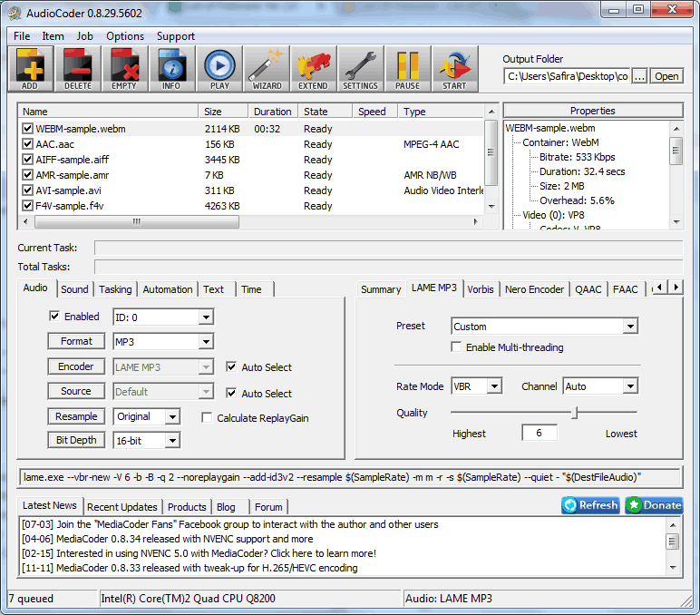The width and height of the screenshot is (700, 615).
Task: Open the EXTEND puzzle icon
Action: (314, 69)
